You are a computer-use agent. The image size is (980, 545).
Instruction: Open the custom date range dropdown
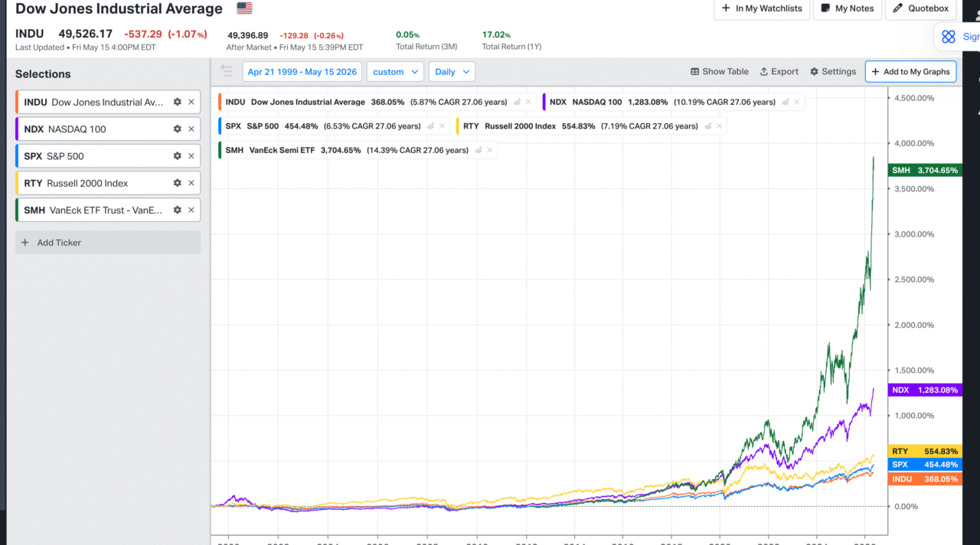(395, 71)
